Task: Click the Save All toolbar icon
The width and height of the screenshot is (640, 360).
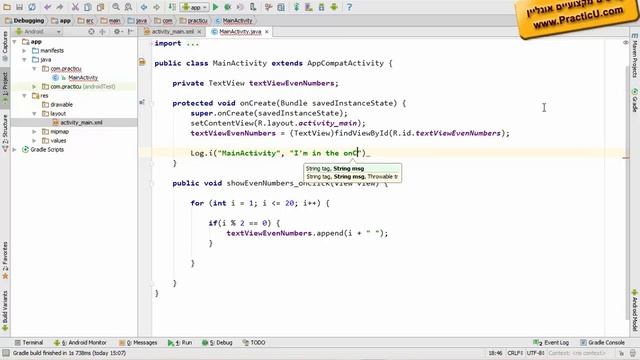Action: coord(19,7)
